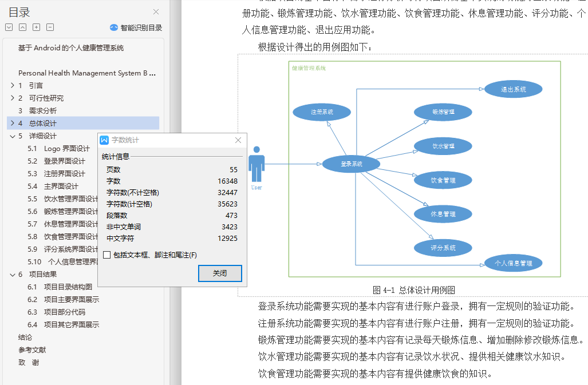The width and height of the screenshot is (588, 385).
Task: Expand chapter 1 引言 in outline
Action: click(13, 85)
